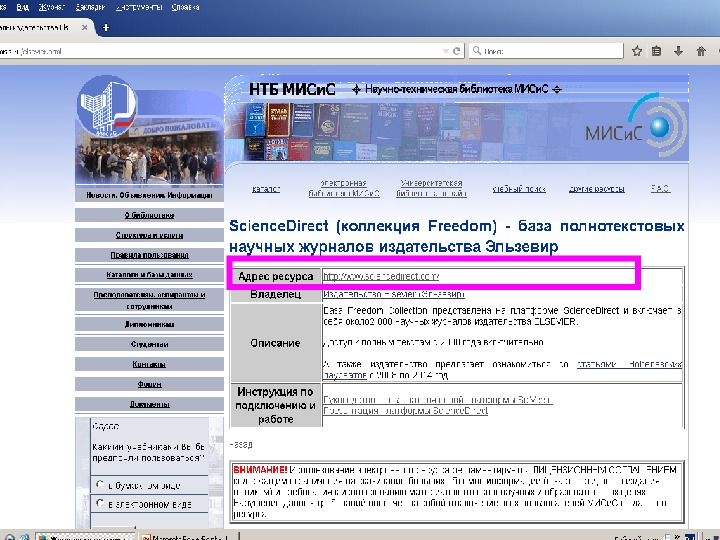Open 'Университетская библиотека онлайн' navigation link
The height and width of the screenshot is (540, 720).
[x=431, y=188]
